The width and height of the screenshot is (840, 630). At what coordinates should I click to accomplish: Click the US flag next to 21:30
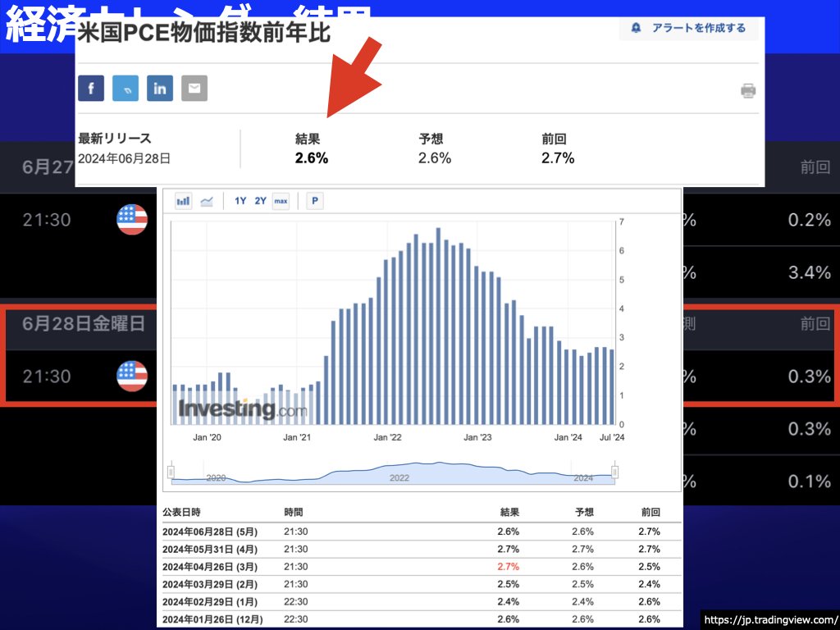click(132, 376)
